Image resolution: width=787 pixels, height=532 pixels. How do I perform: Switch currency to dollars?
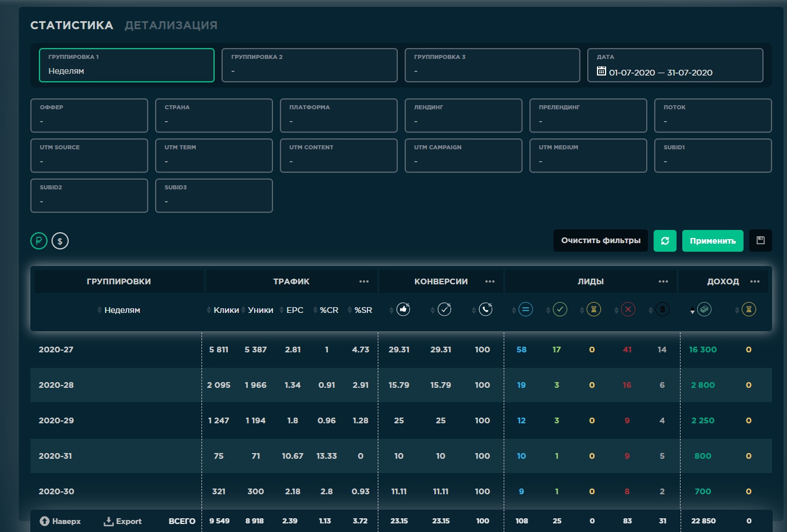point(60,241)
